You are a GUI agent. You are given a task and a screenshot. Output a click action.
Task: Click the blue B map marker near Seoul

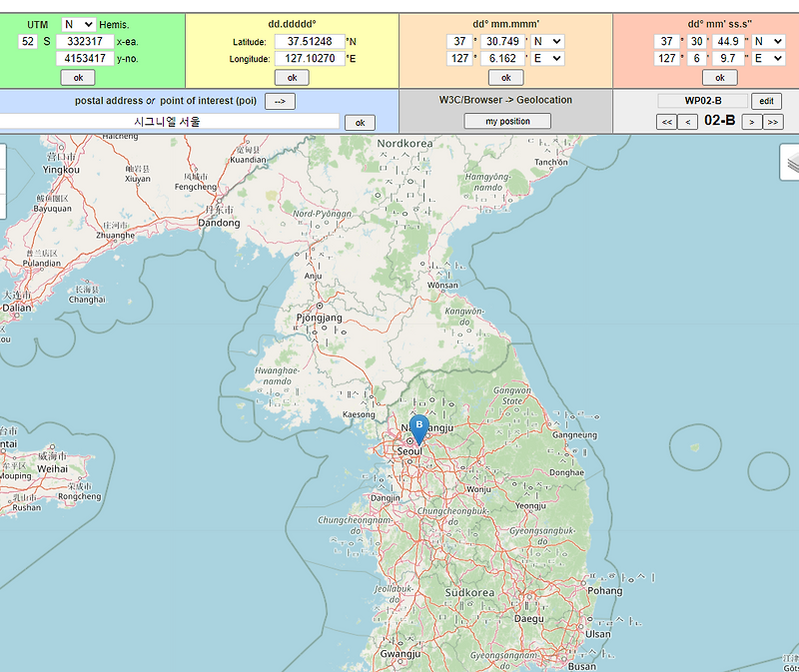click(418, 429)
